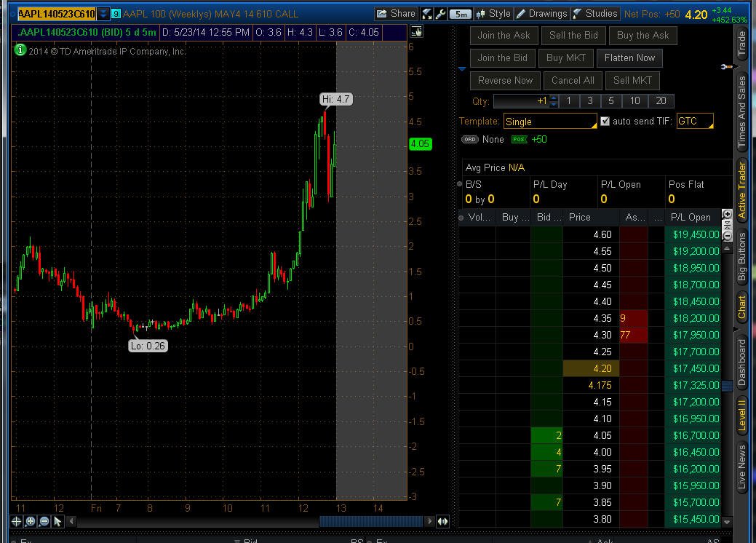Image resolution: width=756 pixels, height=543 pixels.
Task: Decrease quantity with the stepper down arrow
Action: (x=554, y=104)
